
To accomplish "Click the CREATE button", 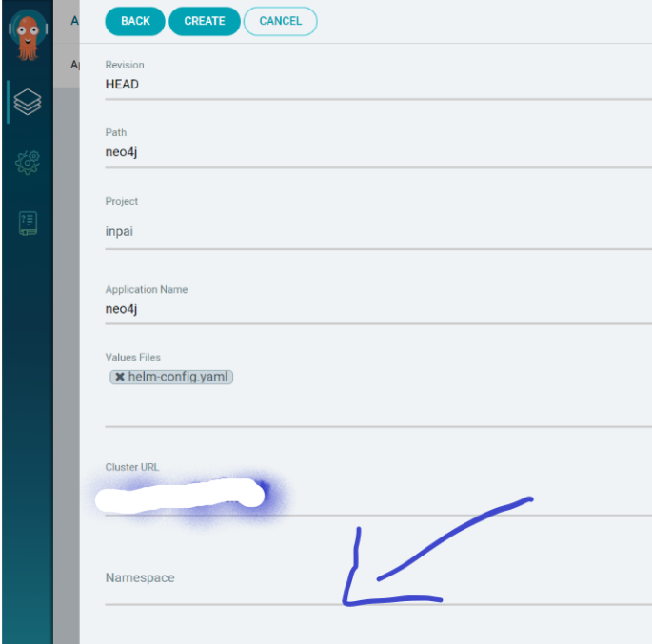I will (205, 21).
